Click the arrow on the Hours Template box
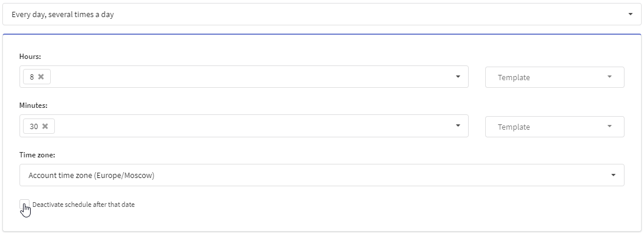 pyautogui.click(x=610, y=77)
